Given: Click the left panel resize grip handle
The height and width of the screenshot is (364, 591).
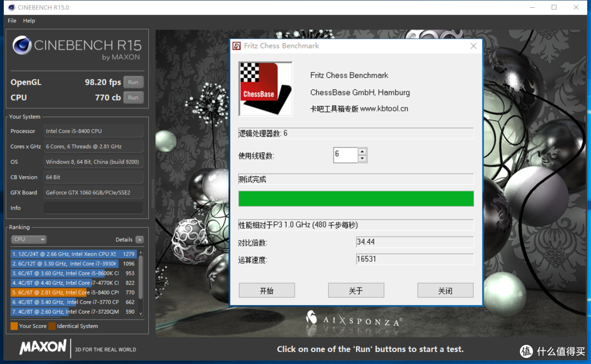Looking at the screenshot, I should tap(153, 193).
